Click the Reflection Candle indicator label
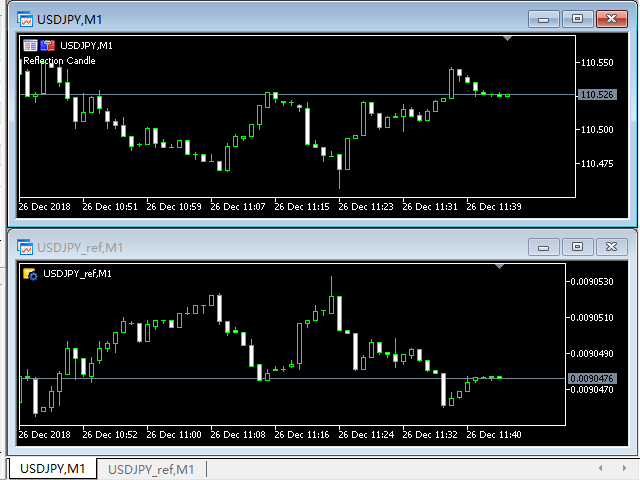The width and height of the screenshot is (640, 480). (x=60, y=60)
